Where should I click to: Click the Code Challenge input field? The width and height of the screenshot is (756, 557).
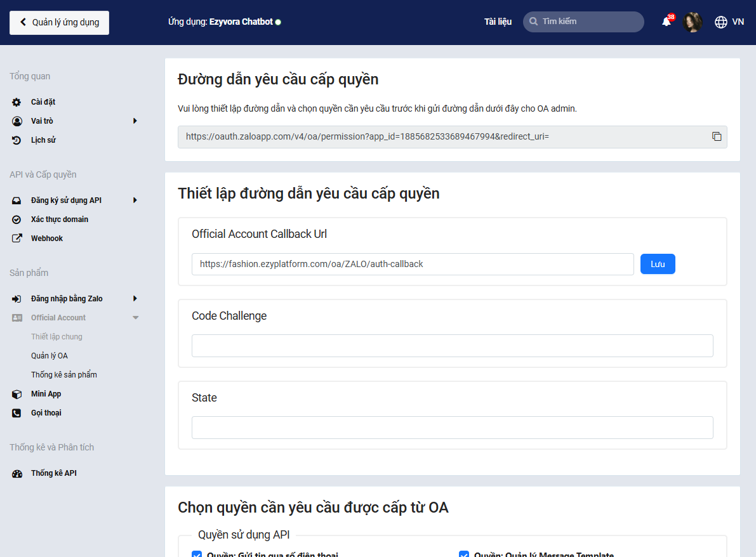452,346
